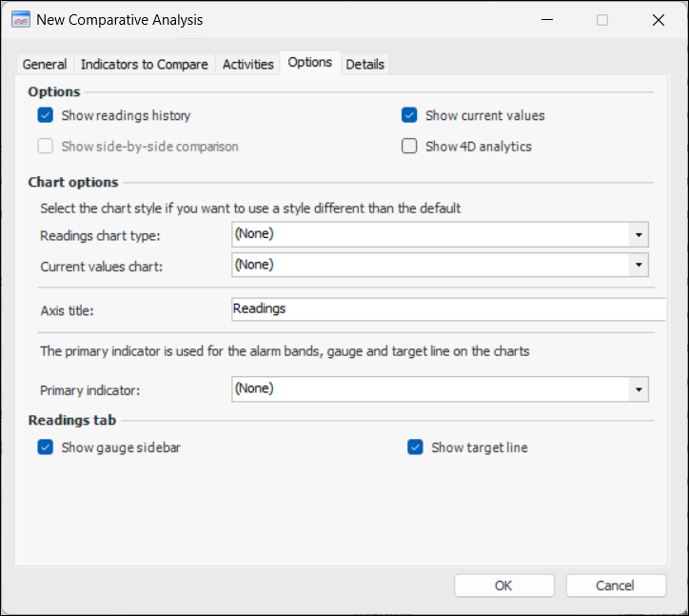The height and width of the screenshot is (616, 689).
Task: Switch to the General tab
Action: [45, 65]
